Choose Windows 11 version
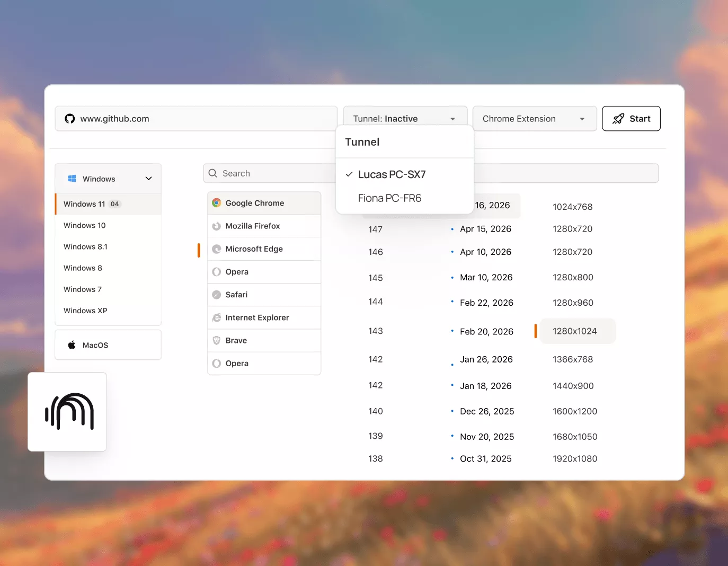Viewport: 728px width, 566px height. [x=108, y=204]
